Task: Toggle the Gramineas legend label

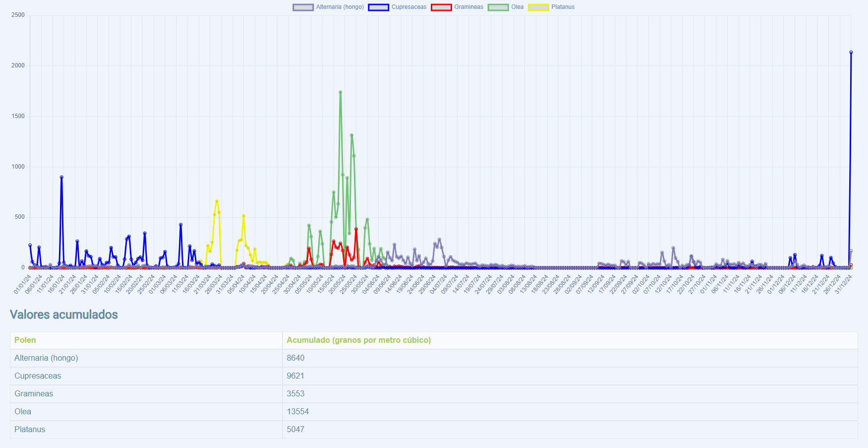Action: pyautogui.click(x=468, y=7)
